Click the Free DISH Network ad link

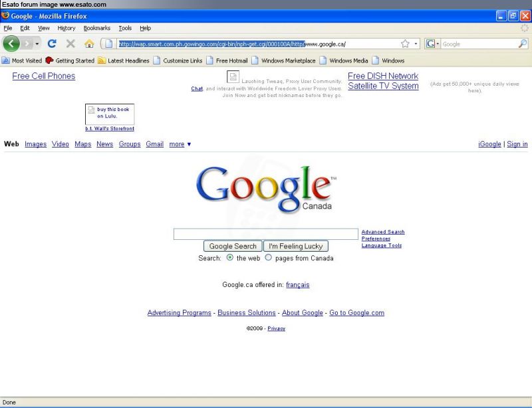click(383, 81)
